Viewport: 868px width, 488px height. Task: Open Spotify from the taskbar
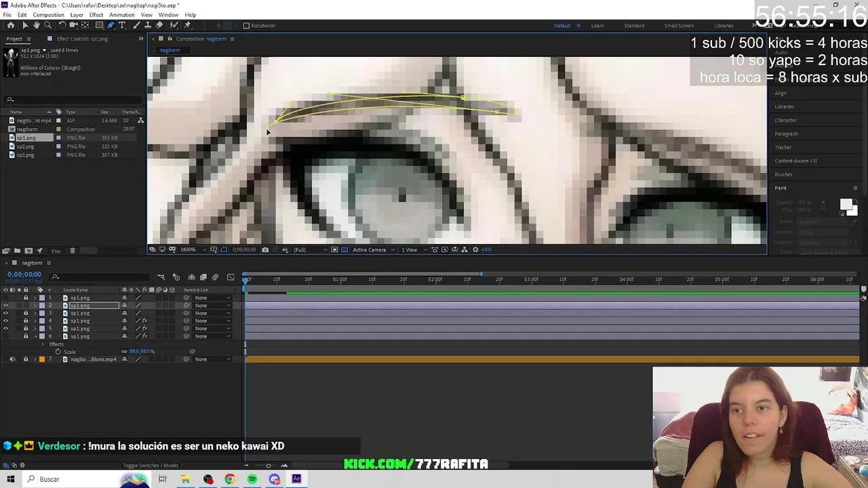[252, 479]
